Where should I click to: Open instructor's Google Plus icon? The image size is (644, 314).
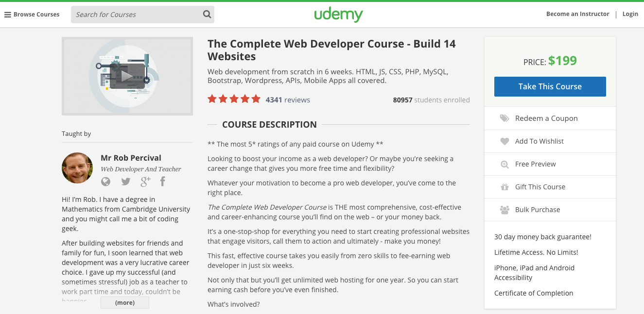145,182
